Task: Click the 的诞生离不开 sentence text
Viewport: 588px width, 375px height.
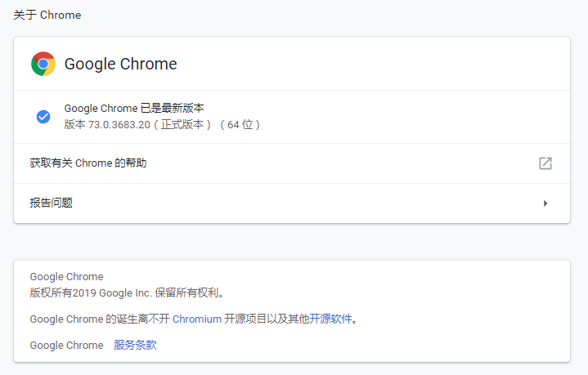Action: pos(137,319)
